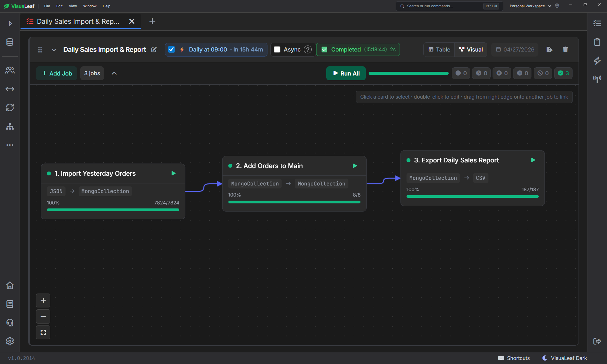607x364 pixels.
Task: Run job 2 Add Orders to Main
Action: [355, 166]
